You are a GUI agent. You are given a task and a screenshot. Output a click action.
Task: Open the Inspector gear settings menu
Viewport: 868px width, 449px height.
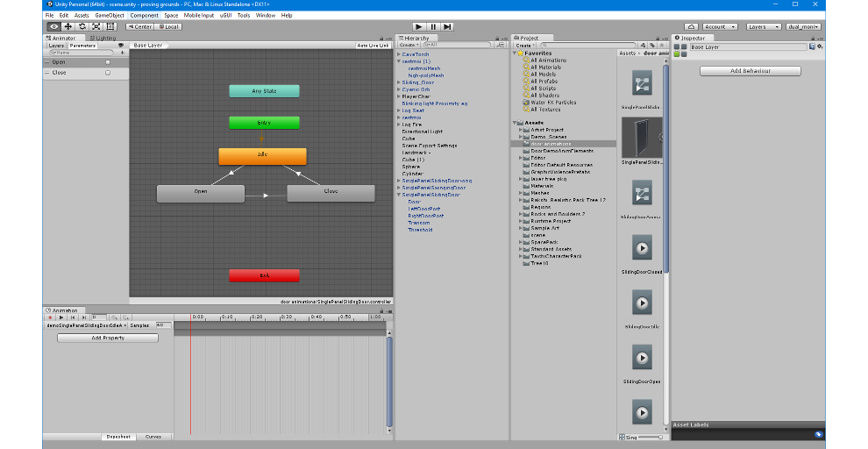820,47
